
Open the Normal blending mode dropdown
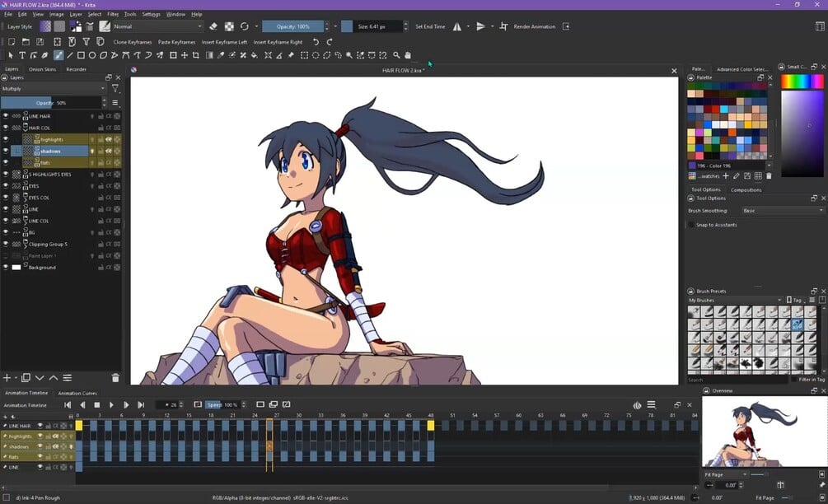158,26
